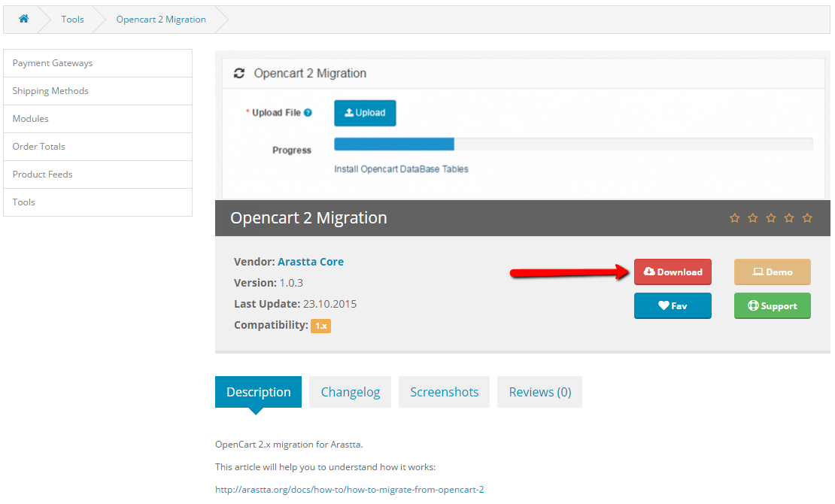835x504 pixels.
Task: Switch to the Screenshots tab
Action: point(444,392)
